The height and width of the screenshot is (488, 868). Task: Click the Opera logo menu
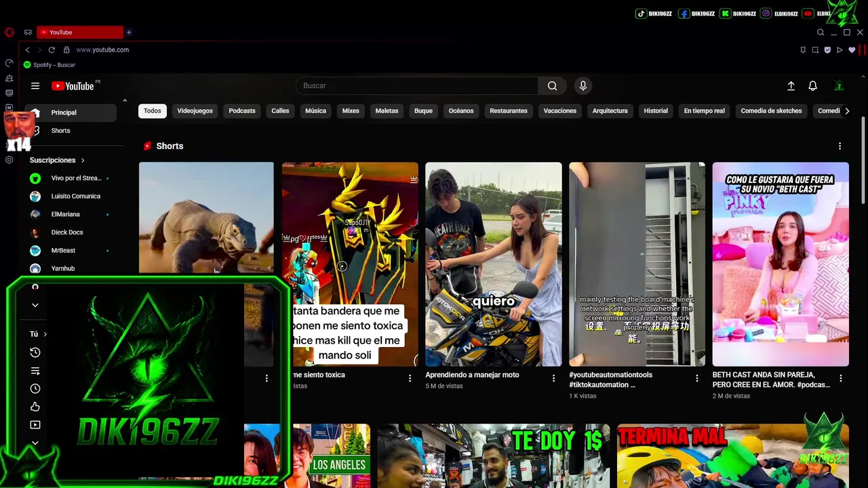coord(9,33)
